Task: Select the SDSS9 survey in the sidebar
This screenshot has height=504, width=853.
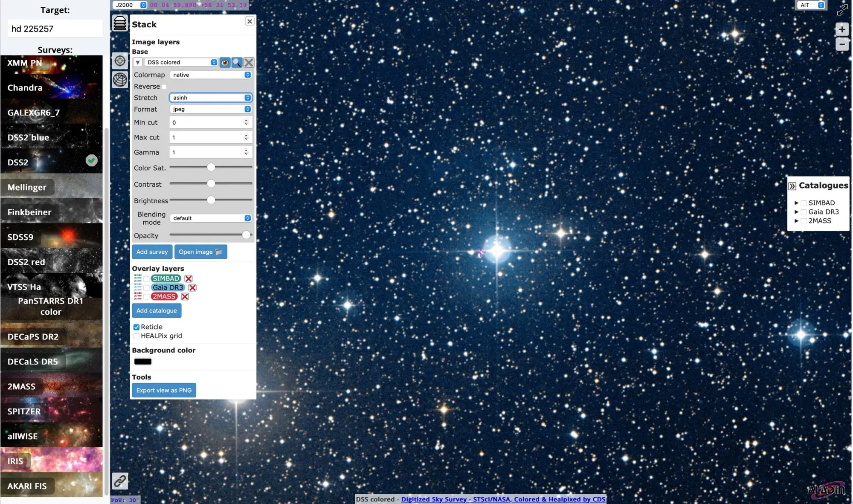Action: click(51, 237)
